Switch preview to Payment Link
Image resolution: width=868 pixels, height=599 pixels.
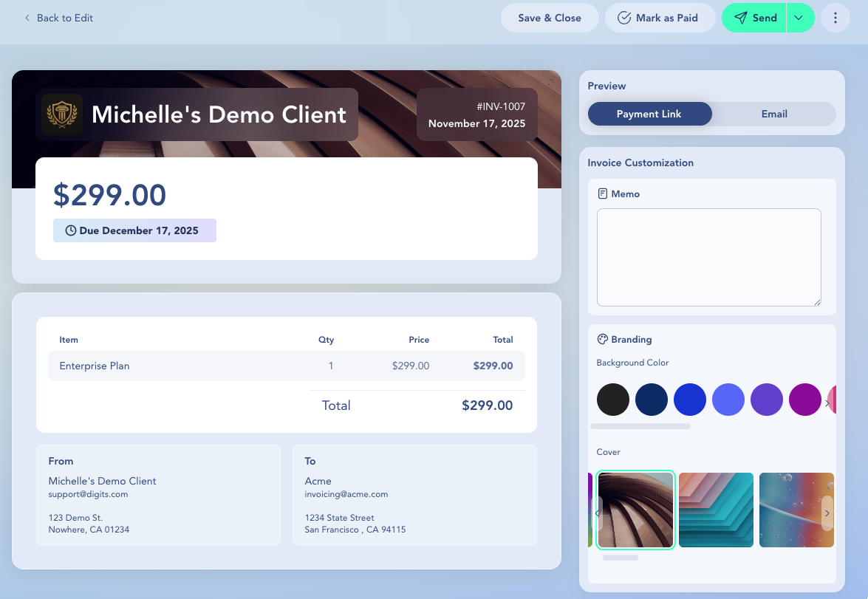point(649,114)
